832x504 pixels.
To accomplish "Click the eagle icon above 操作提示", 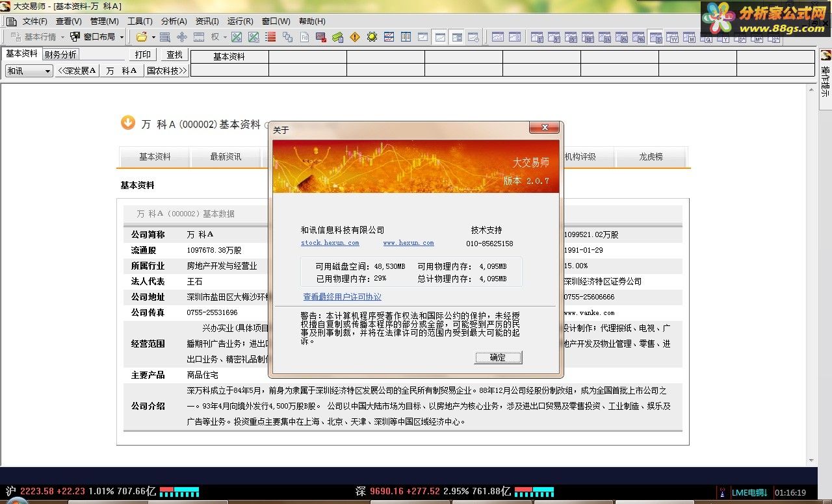I will 825,55.
